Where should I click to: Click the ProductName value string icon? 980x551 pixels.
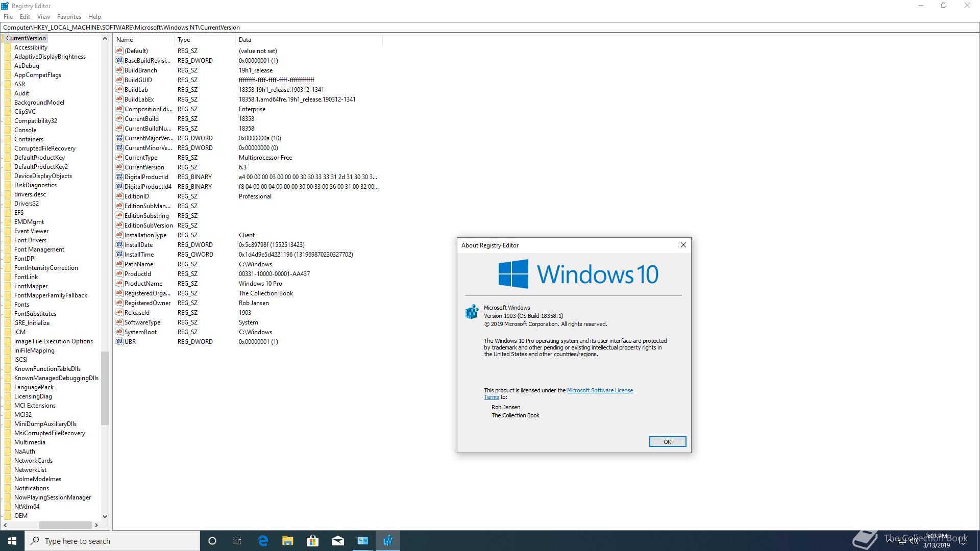(x=119, y=283)
